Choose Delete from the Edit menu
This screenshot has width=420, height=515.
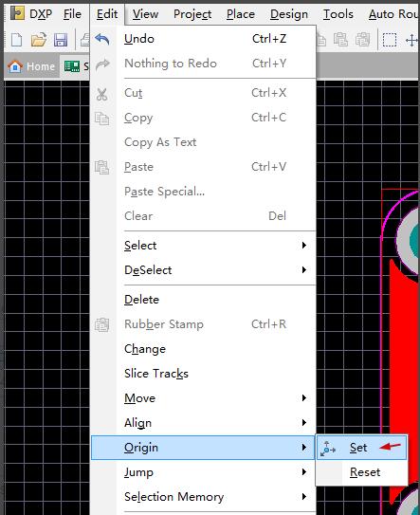(203, 300)
